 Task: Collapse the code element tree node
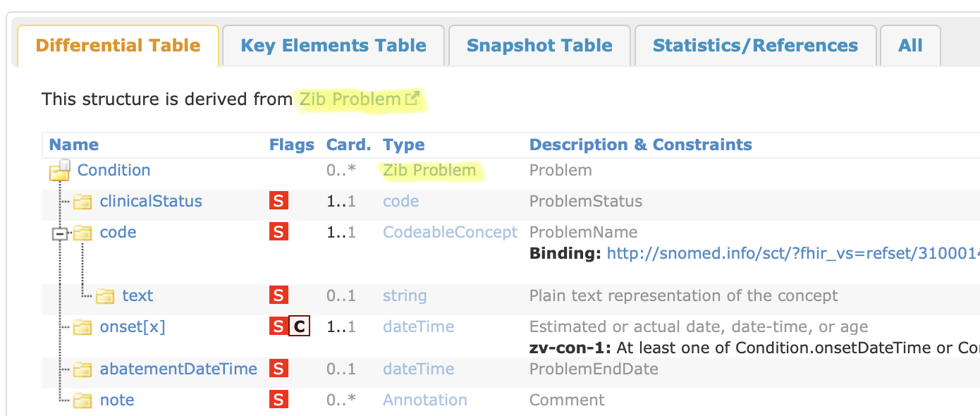(x=61, y=233)
